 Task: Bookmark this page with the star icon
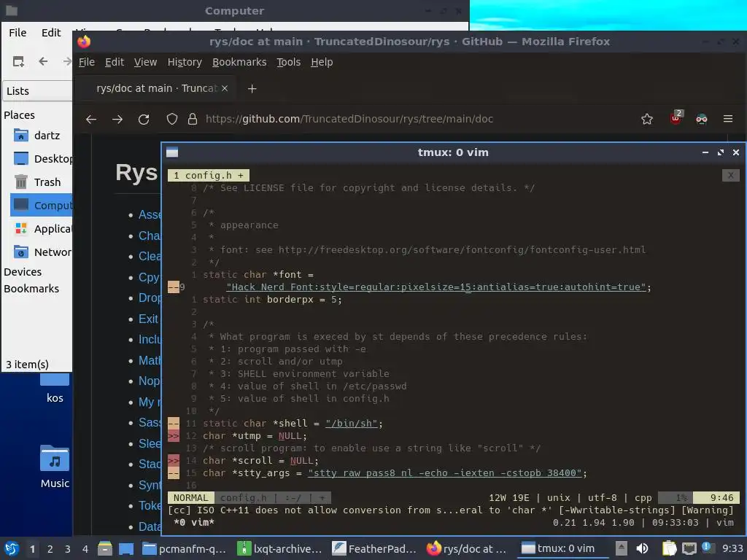[647, 119]
